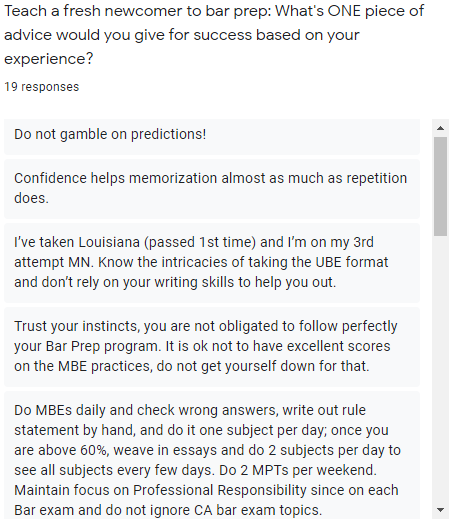Click the 'Do MBEs daily' response card
Screen dimensions: 453x526
click(x=212, y=455)
